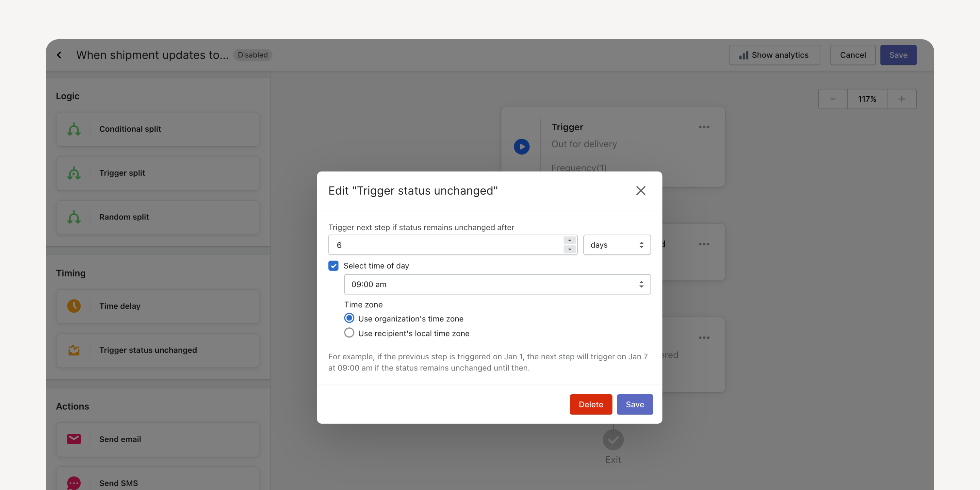Select the Trigger split item

point(158,173)
